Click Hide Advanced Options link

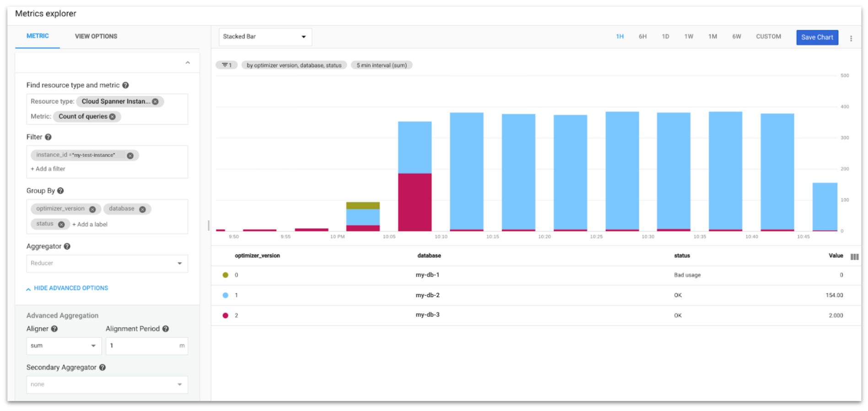(x=70, y=288)
